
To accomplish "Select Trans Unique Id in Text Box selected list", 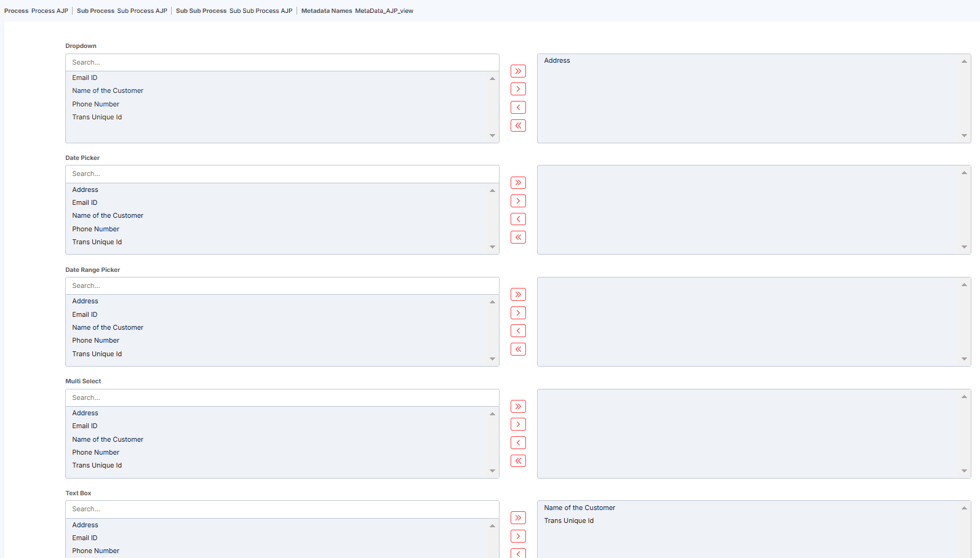I will click(x=568, y=521).
